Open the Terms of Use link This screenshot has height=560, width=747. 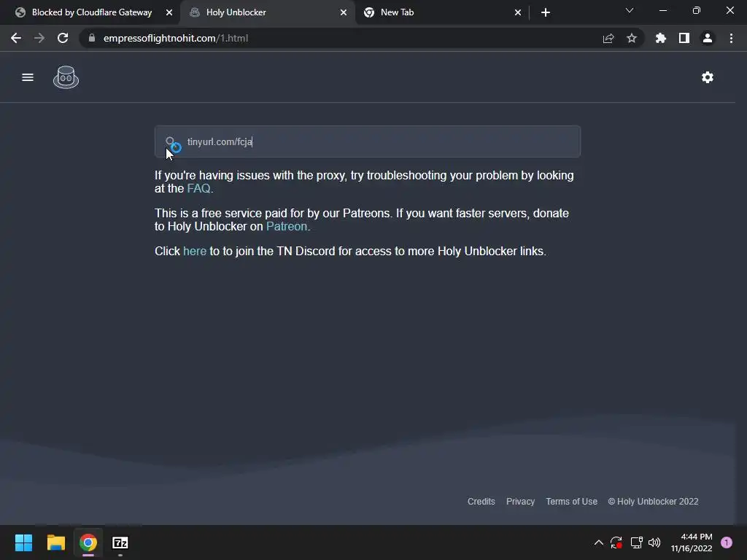[571, 502]
